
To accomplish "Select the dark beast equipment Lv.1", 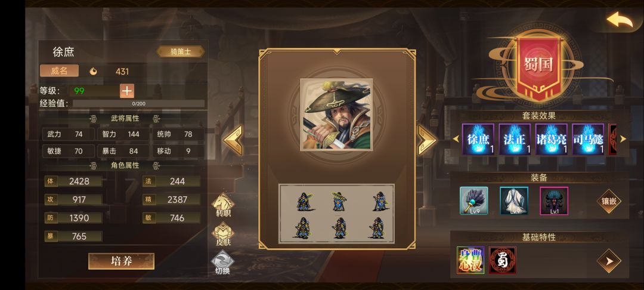I will click(x=554, y=200).
